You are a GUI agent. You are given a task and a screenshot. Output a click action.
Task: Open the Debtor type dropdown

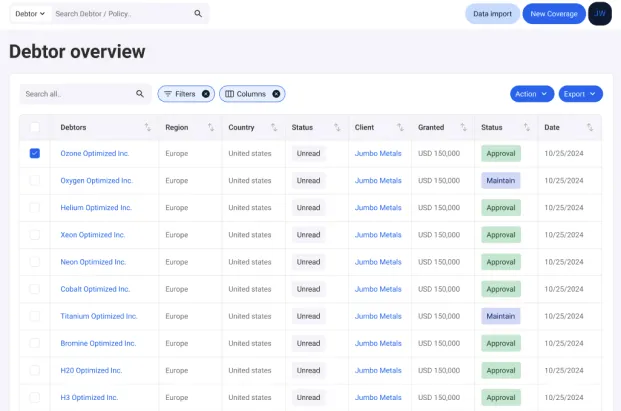(x=30, y=14)
